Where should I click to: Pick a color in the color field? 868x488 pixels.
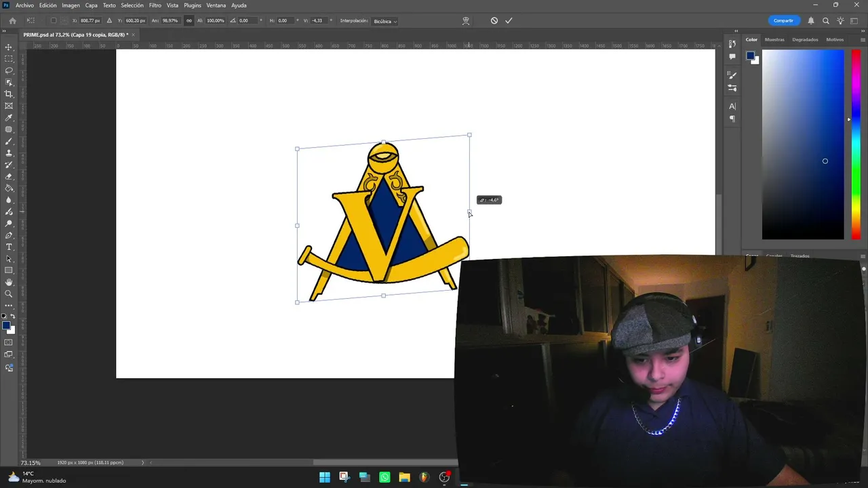click(x=803, y=144)
